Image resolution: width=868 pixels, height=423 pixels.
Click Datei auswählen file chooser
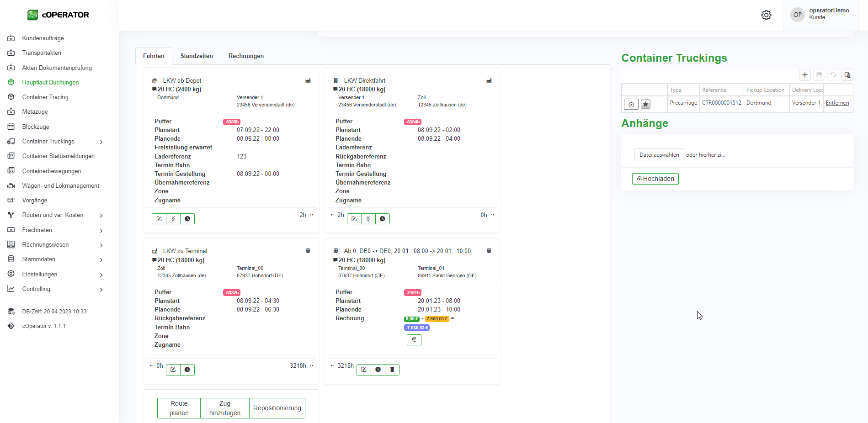[659, 155]
